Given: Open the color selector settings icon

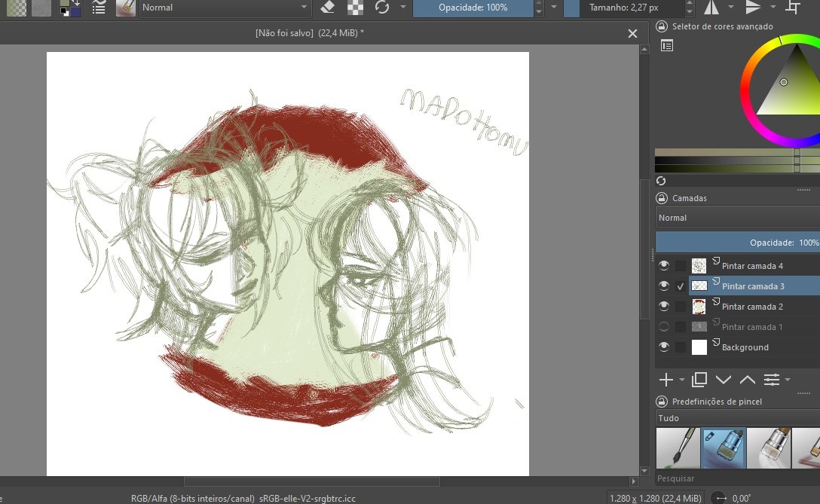Looking at the screenshot, I should pos(667,45).
